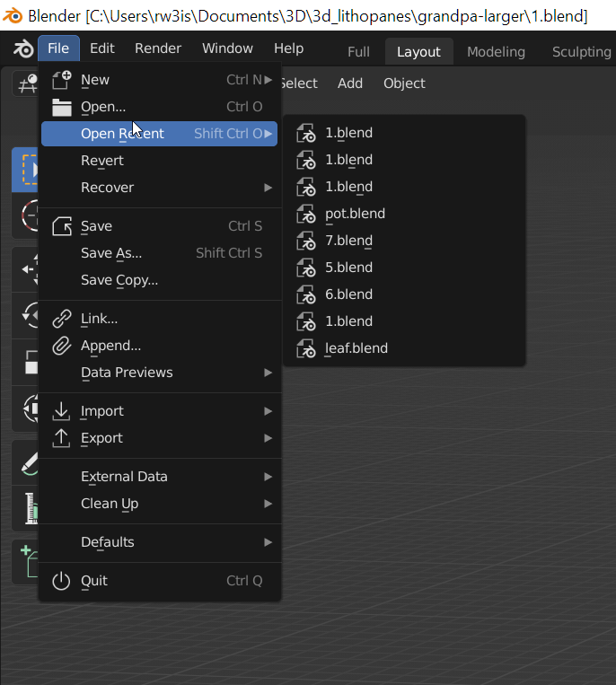This screenshot has height=685, width=616.
Task: Select the Cursor tool in toolbar
Action: click(25, 215)
